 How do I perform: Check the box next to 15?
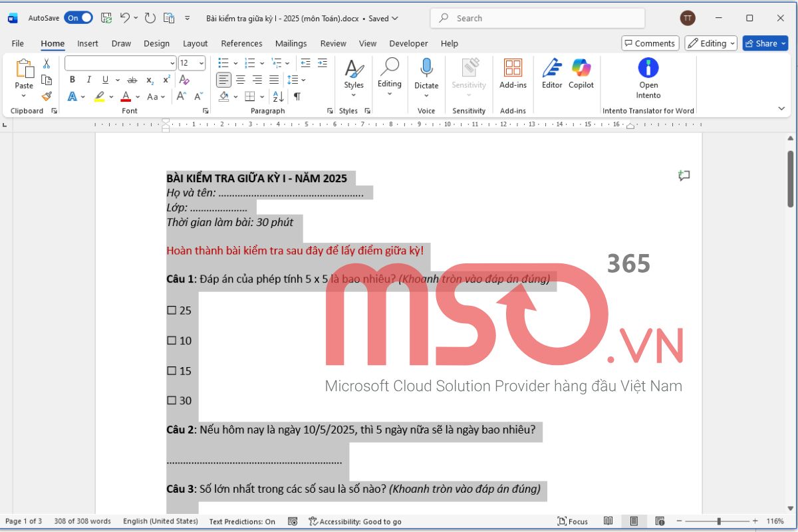(x=172, y=370)
